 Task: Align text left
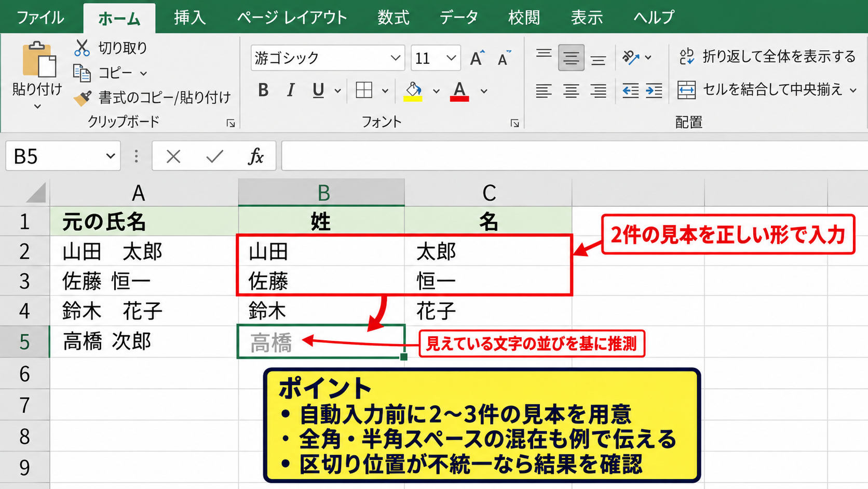click(x=544, y=91)
